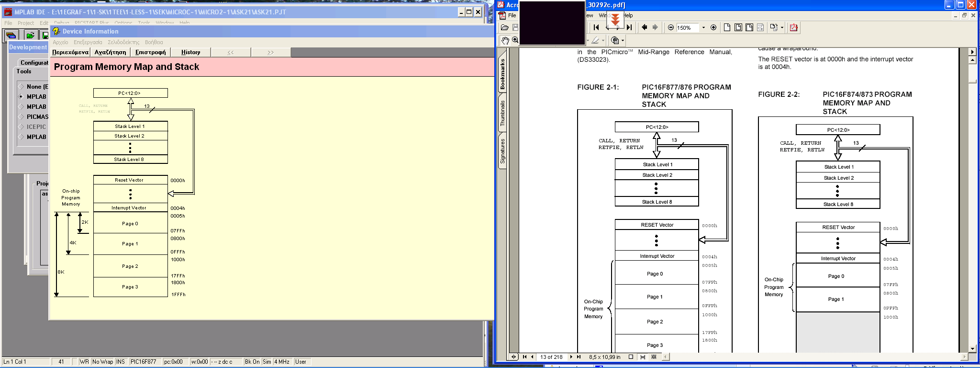Click MPLAB project window toolbar icon
The height and width of the screenshot is (368, 980).
11,35
